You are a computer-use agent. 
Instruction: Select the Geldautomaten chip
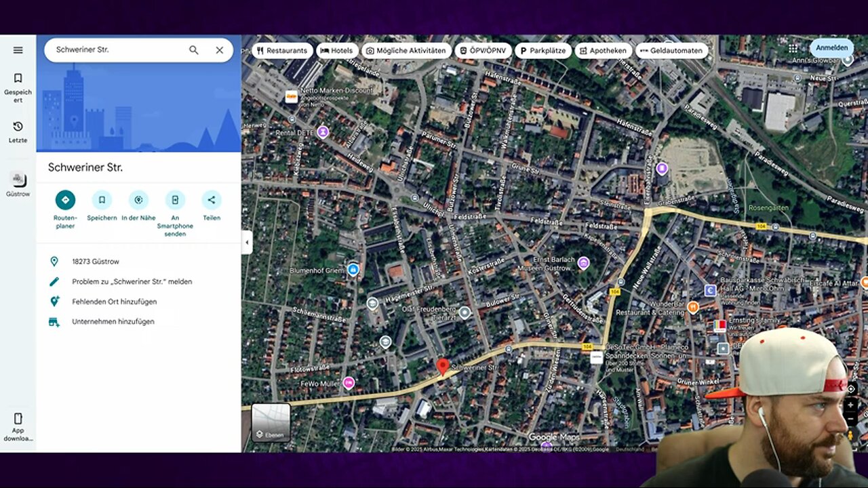(672, 51)
